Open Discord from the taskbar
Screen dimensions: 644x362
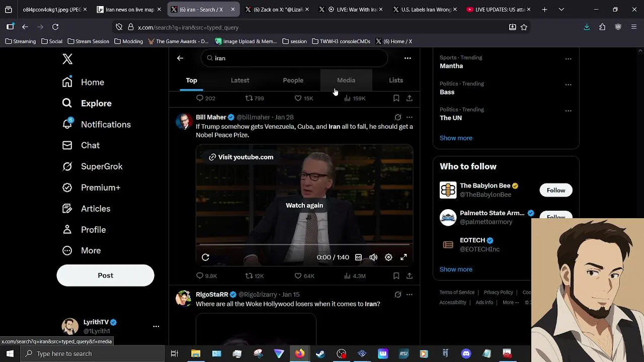tap(466, 353)
